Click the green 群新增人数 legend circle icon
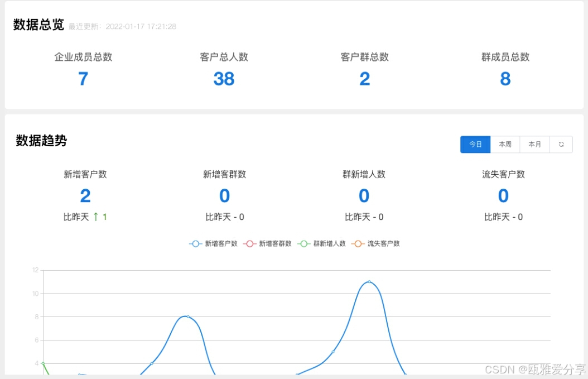The width and height of the screenshot is (588, 379). tap(303, 243)
